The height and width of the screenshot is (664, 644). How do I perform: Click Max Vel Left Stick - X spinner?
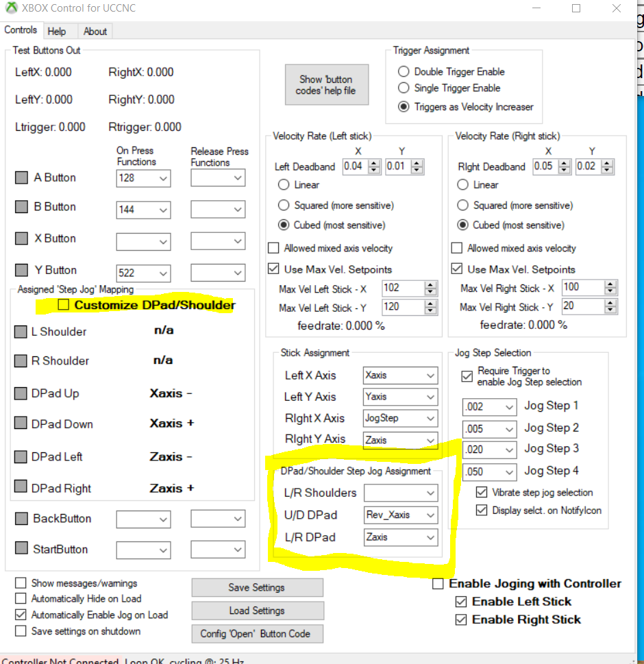click(430, 288)
